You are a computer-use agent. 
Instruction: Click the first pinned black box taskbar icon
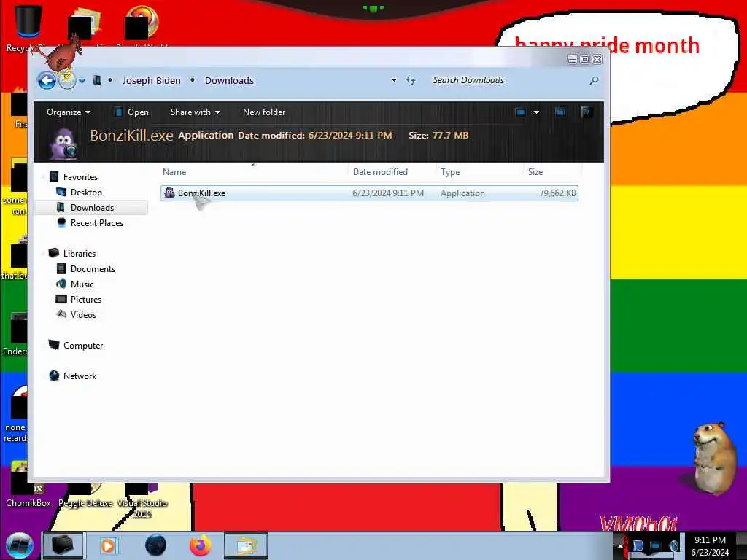point(63,545)
